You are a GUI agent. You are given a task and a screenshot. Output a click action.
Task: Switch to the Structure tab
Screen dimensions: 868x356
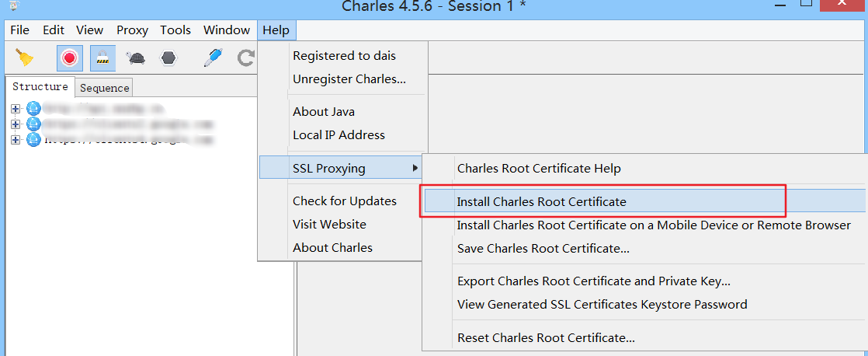[40, 87]
